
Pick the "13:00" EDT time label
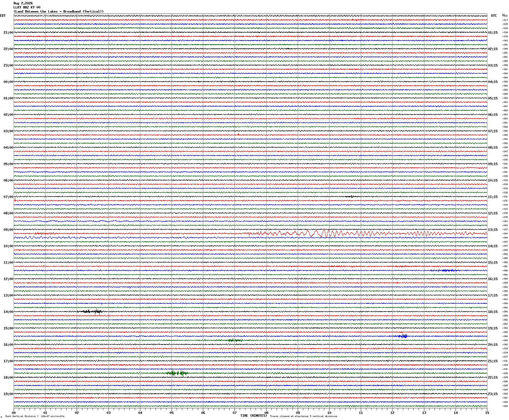click(x=8, y=295)
